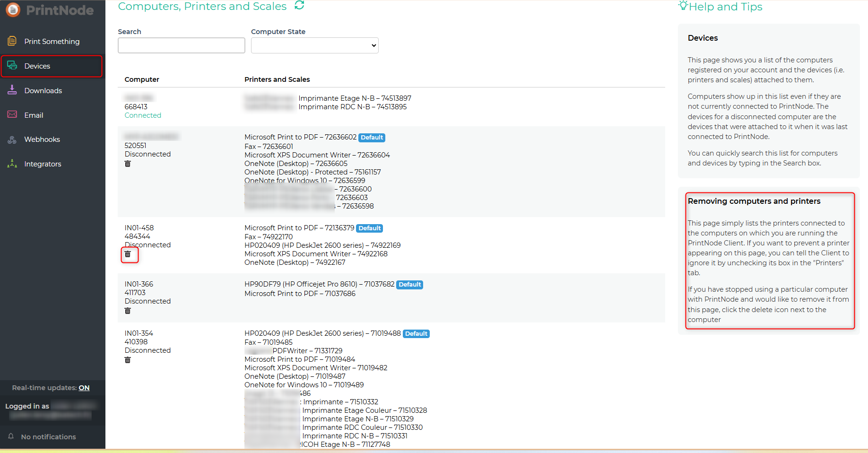The height and width of the screenshot is (453, 868).
Task: Open Print Something in the sidebar
Action: click(52, 42)
